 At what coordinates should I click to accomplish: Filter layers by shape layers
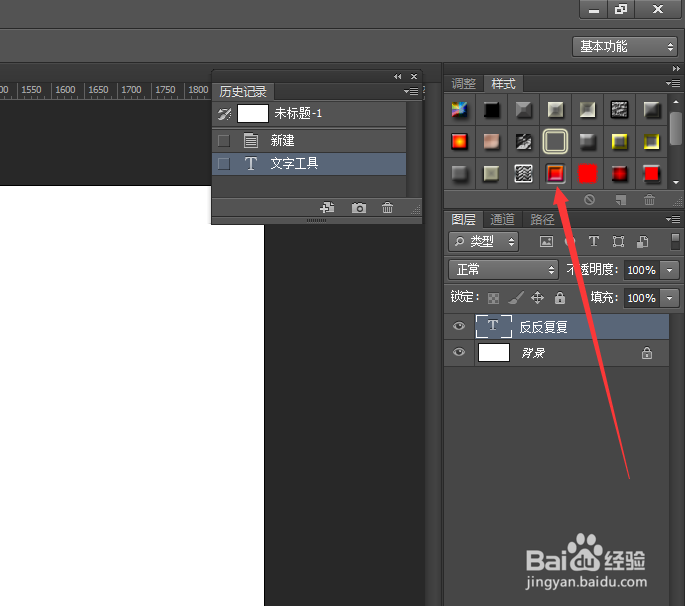tap(618, 242)
